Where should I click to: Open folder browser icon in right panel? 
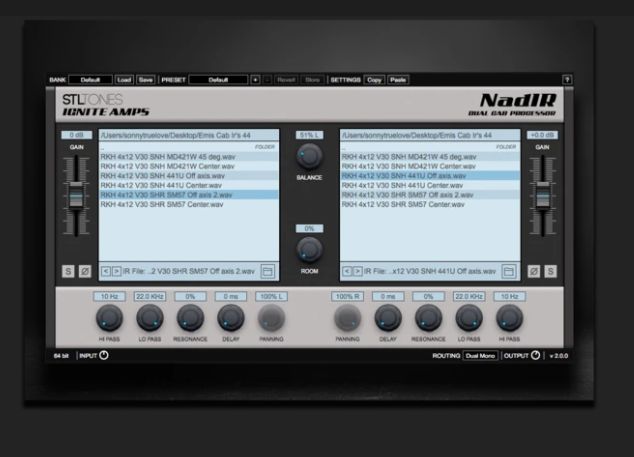point(509,271)
